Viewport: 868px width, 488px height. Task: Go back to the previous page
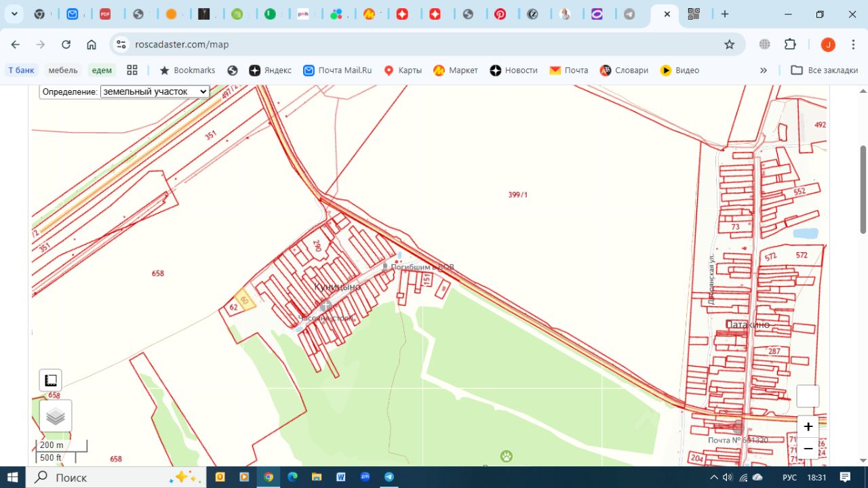[15, 44]
